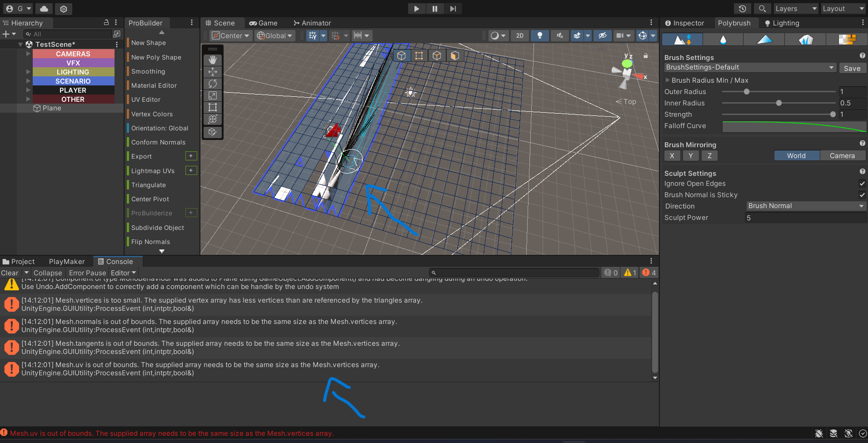
Task: Select the Rotate tool in the Scene toolbar
Action: [x=212, y=84]
